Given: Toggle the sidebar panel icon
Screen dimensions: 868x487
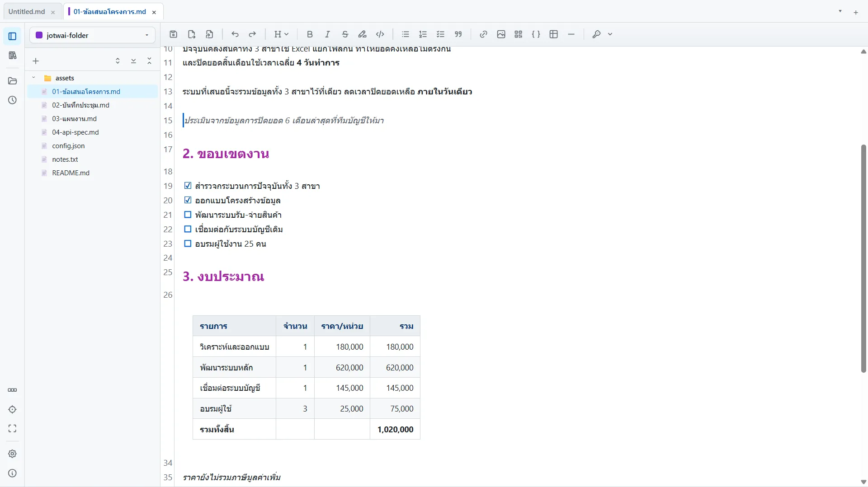Looking at the screenshot, I should coord(12,36).
